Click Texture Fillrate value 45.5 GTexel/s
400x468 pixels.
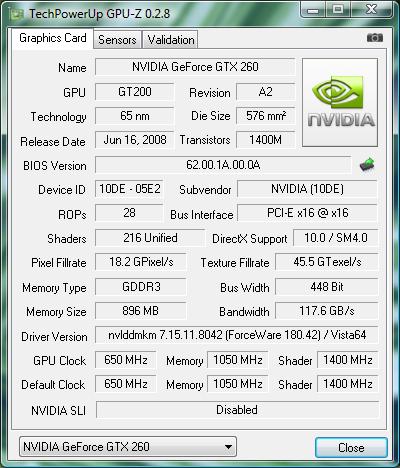(x=327, y=262)
